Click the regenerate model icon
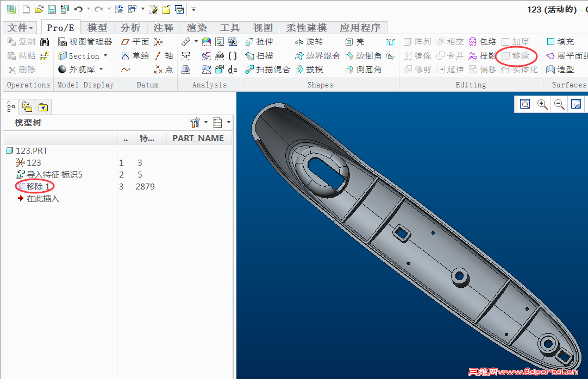This screenshot has width=588, height=379. tap(119, 9)
